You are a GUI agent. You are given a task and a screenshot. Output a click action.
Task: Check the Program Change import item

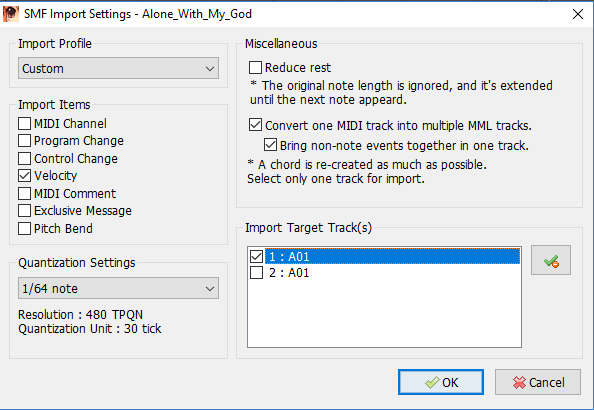(25, 141)
